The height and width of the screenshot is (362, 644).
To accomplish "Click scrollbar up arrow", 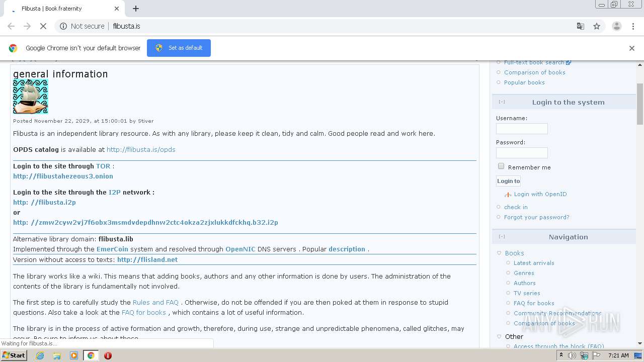I will (x=640, y=65).
